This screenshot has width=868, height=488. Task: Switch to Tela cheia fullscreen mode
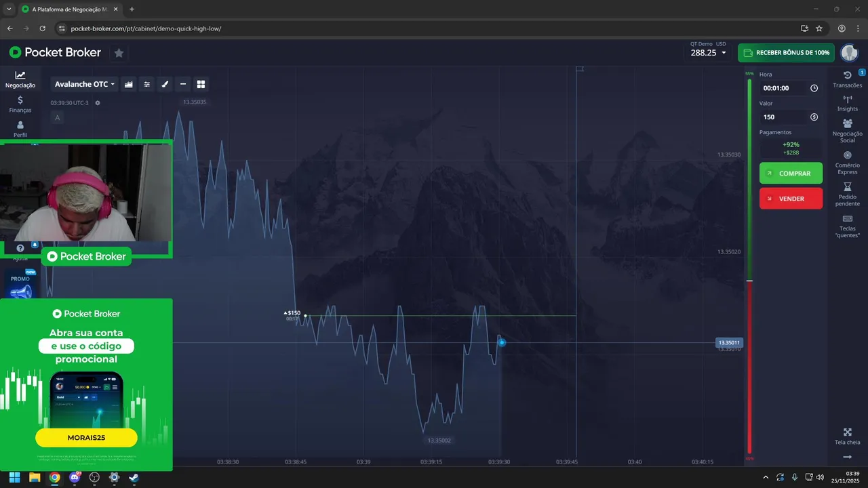pos(847,436)
